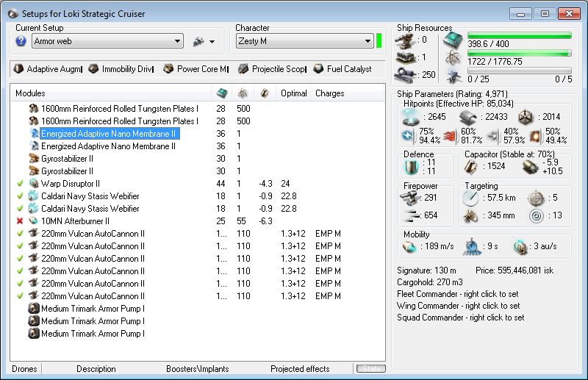588x380 pixels.
Task: Click the CPU column header icon
Action: pos(222,93)
